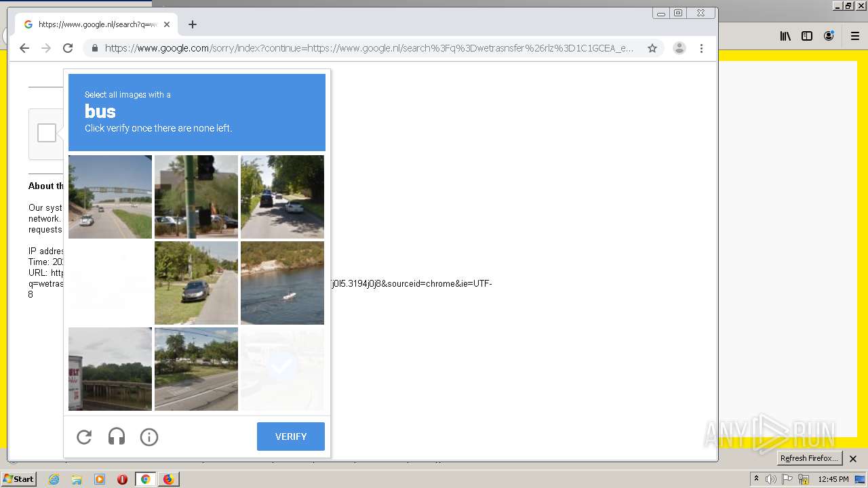Tick the I'm not a robot checkbox
This screenshot has width=868, height=488.
[x=47, y=133]
